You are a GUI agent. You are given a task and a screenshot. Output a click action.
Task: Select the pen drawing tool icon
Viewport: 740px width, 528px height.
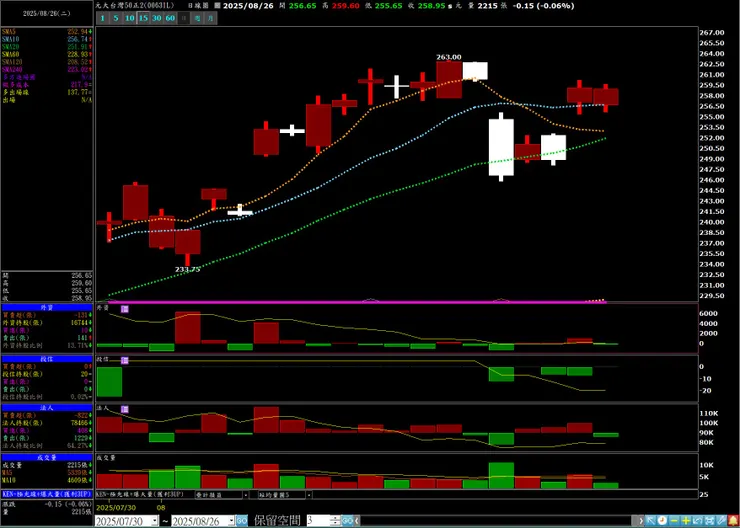pyautogui.click(x=721, y=520)
